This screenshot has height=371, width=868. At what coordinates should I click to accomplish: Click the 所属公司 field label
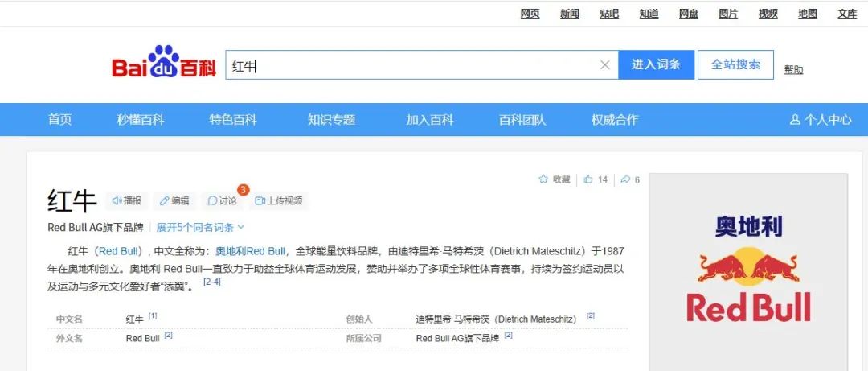tap(364, 338)
